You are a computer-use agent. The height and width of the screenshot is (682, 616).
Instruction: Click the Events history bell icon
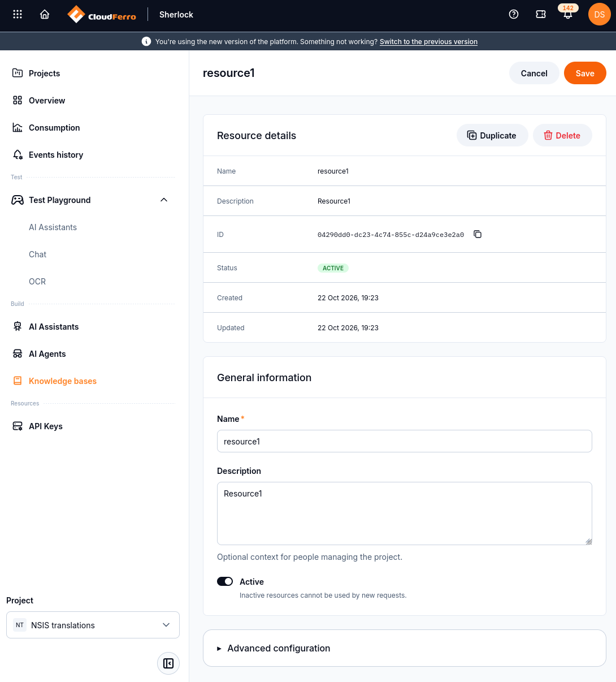pos(18,154)
